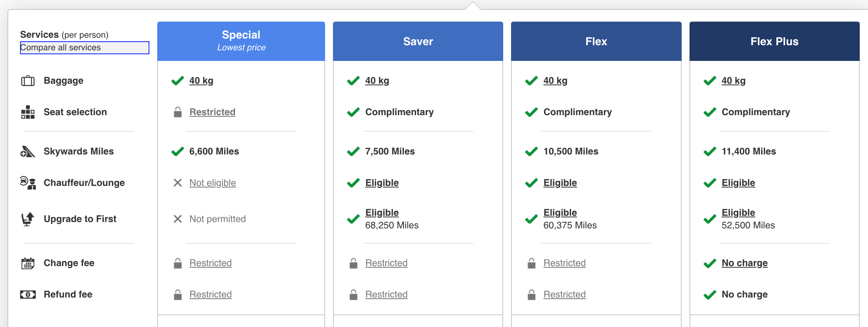Click the Chauffeur/Lounge icon
This screenshot has width=868, height=327.
pos(28,183)
